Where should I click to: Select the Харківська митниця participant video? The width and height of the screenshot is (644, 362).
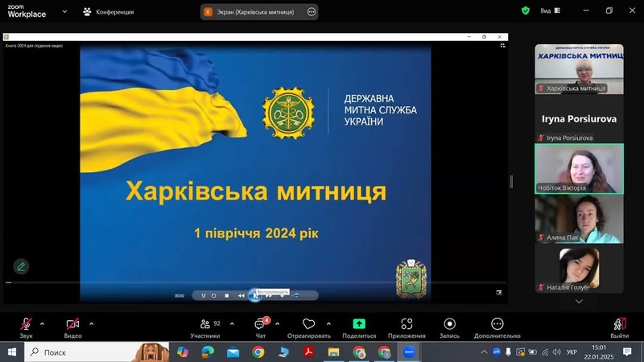(579, 69)
